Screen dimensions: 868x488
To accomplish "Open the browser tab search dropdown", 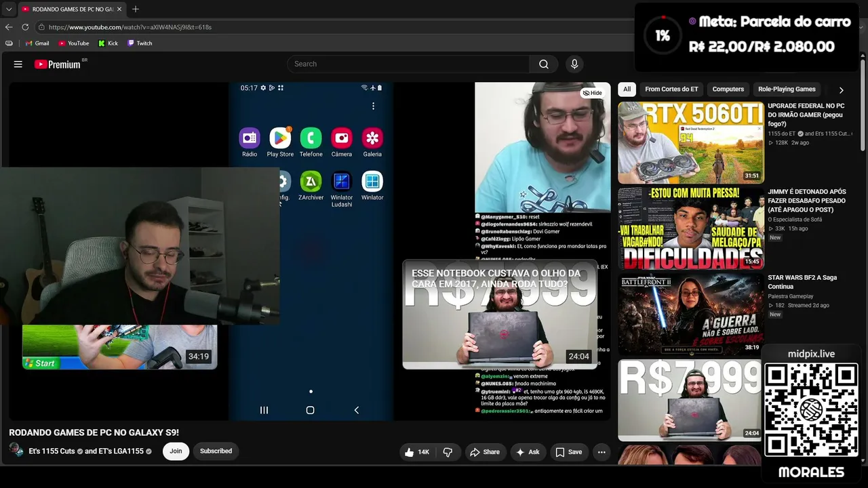I will 9,9.
